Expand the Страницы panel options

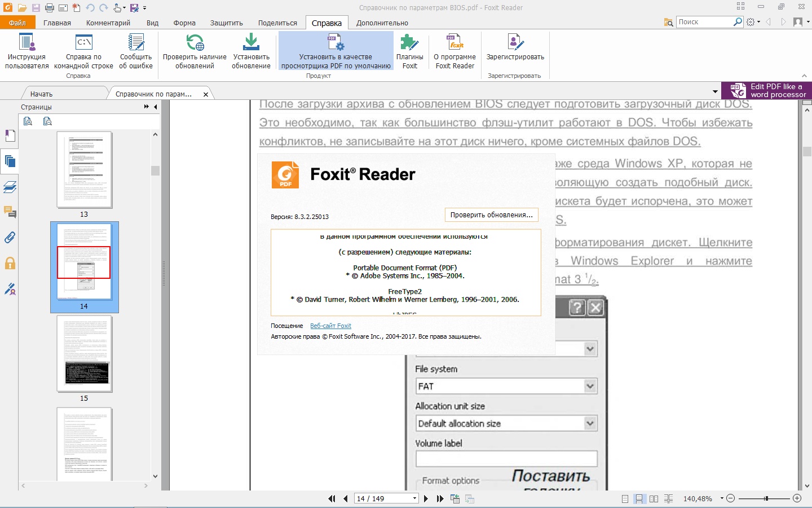pyautogui.click(x=147, y=107)
